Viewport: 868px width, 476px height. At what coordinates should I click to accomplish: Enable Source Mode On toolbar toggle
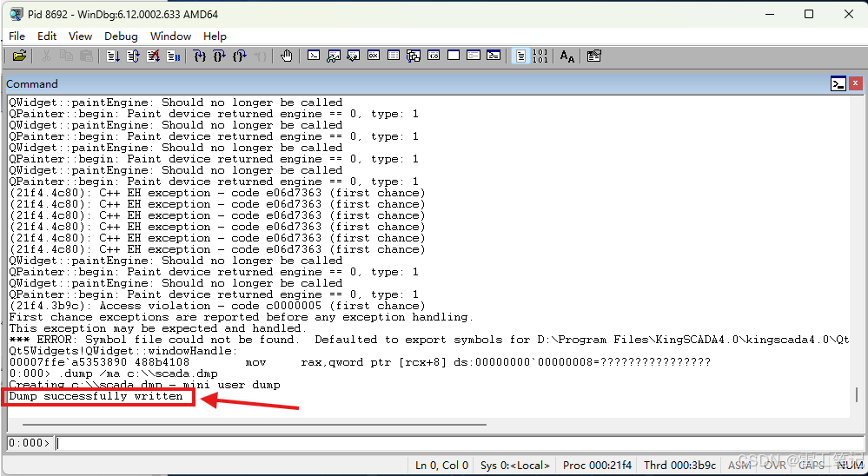coord(520,56)
